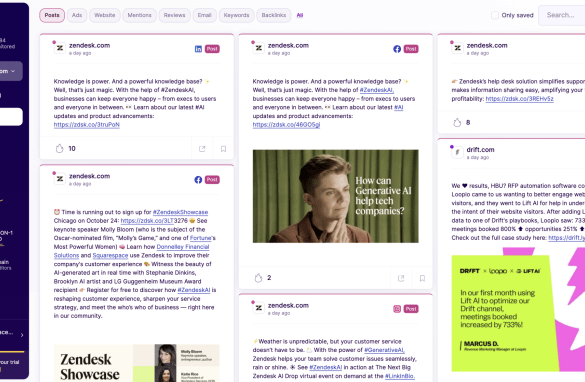The width and height of the screenshot is (585, 382).
Task: Focus the Search input field
Action: pos(561,15)
